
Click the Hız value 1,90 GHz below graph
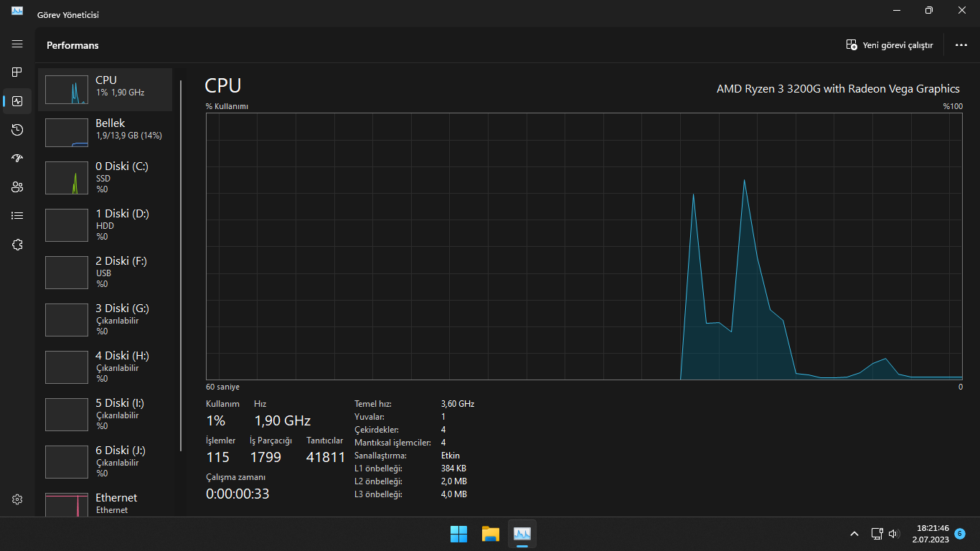tap(283, 420)
